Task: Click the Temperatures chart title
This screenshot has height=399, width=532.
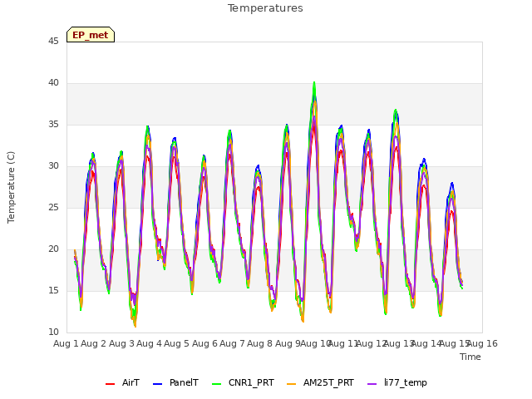Action: (265, 8)
